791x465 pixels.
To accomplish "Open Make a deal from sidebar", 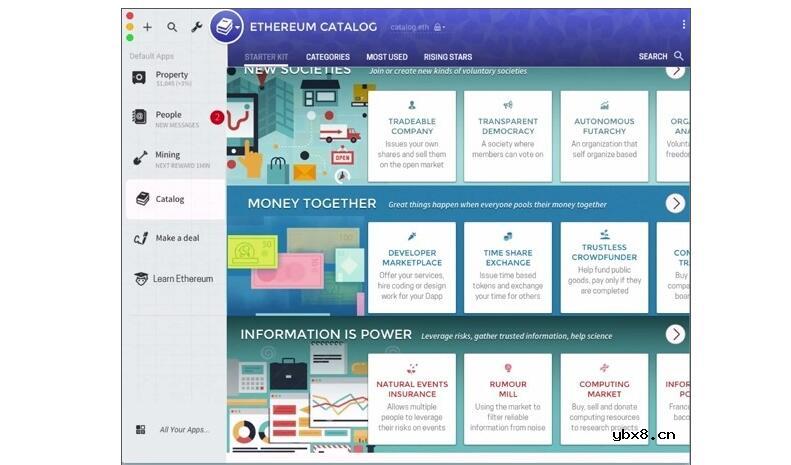I will pos(176,238).
